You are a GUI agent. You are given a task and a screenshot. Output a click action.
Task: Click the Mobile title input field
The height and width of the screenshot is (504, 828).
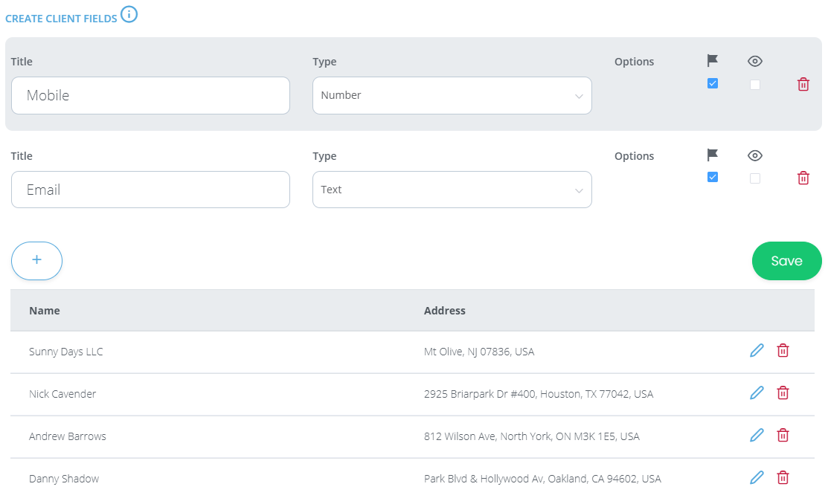(150, 96)
